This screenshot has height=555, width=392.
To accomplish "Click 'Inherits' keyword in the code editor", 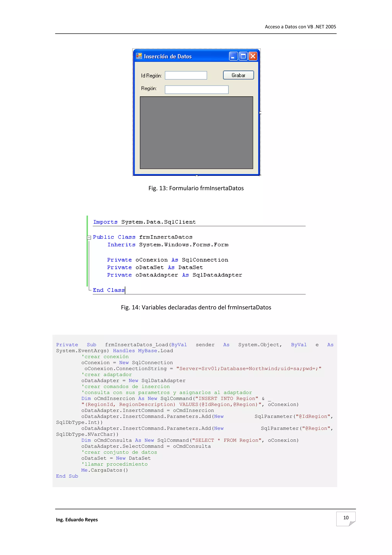I will [x=121, y=245].
